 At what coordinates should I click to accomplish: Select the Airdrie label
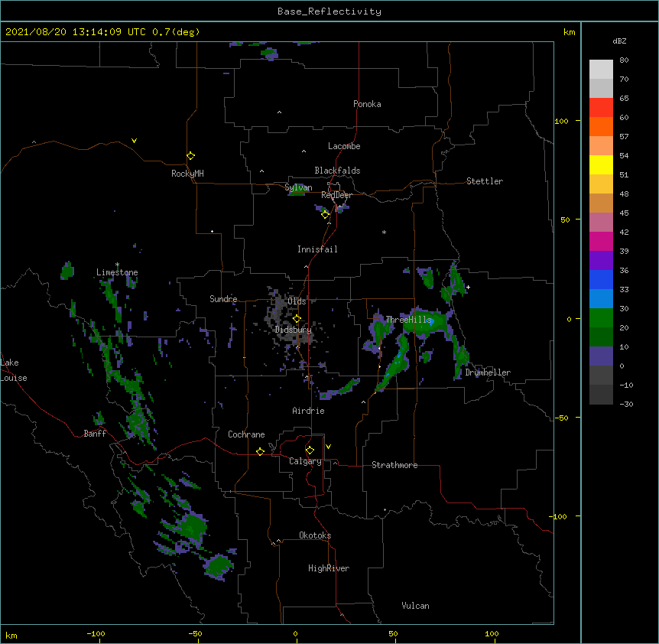tap(308, 411)
